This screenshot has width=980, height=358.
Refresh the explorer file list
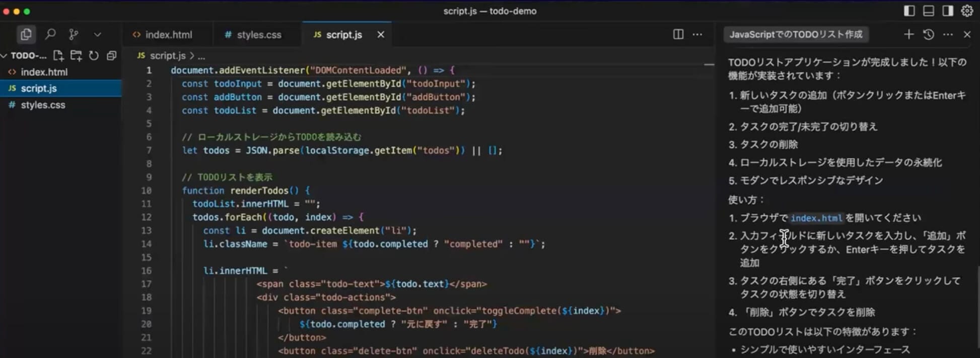94,55
